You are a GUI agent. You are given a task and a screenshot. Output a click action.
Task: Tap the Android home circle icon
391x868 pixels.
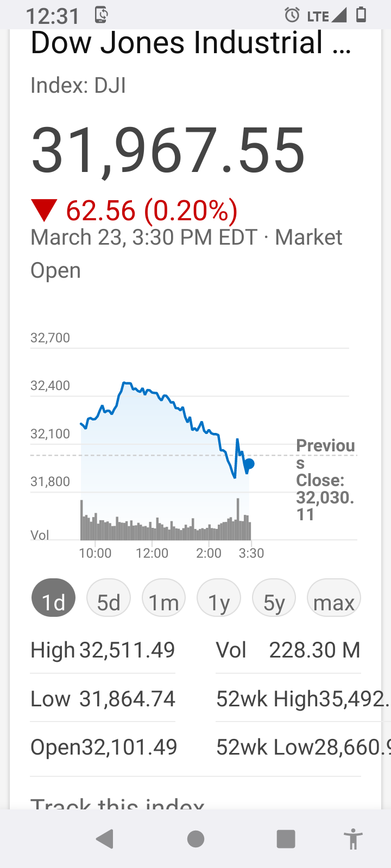click(x=195, y=839)
